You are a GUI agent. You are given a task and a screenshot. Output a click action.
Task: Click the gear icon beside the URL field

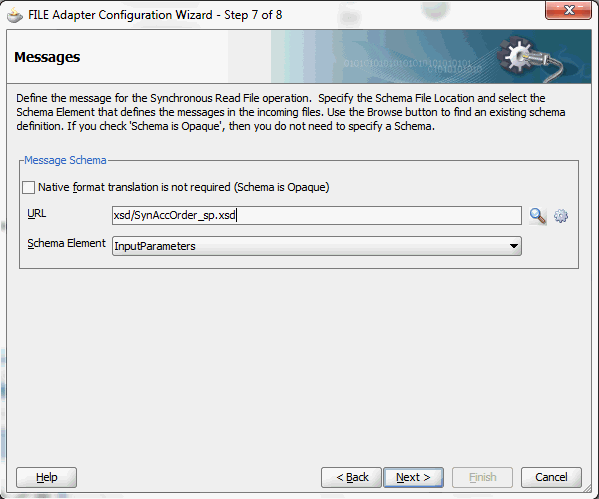click(560, 216)
